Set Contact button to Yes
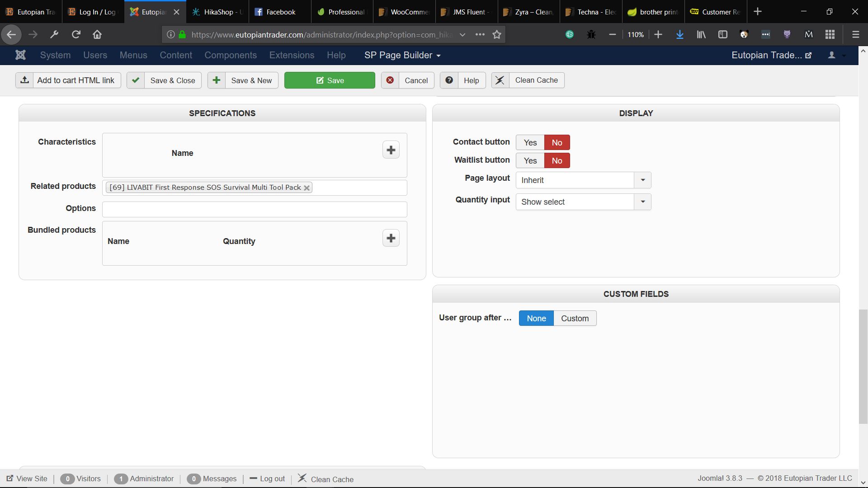Image resolution: width=868 pixels, height=488 pixels. 530,142
